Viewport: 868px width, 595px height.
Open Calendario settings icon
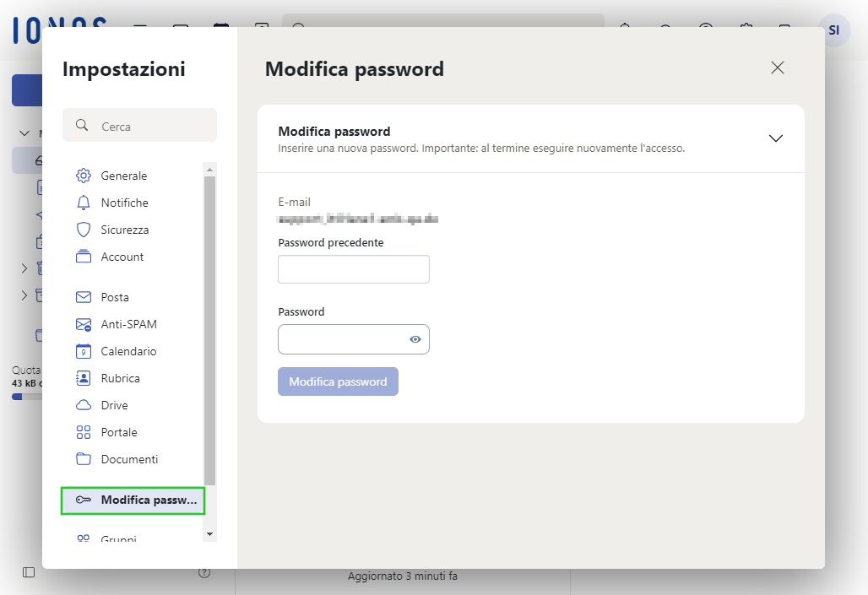tap(83, 351)
